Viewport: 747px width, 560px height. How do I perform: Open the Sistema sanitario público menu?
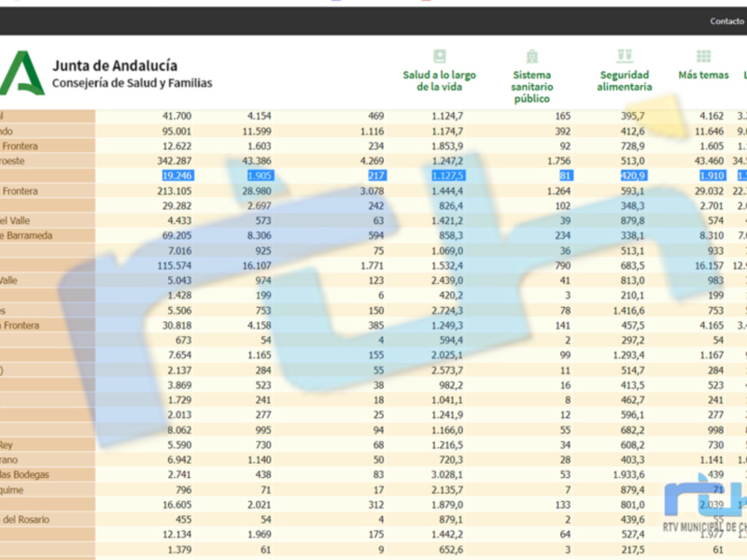(x=532, y=86)
